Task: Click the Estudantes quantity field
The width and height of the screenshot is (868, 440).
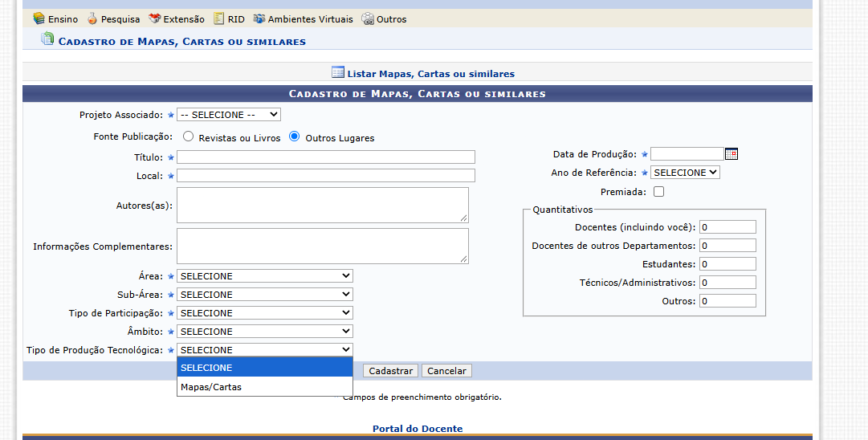Action: pos(727,264)
